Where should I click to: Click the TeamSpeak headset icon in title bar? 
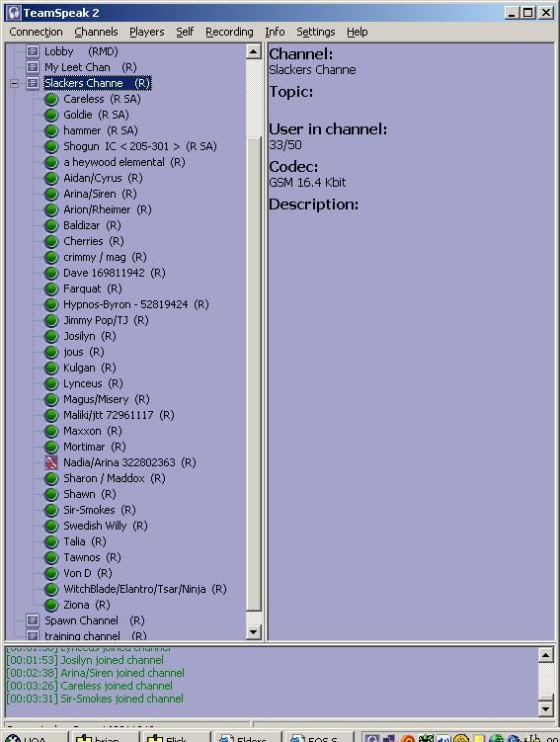tap(14, 13)
